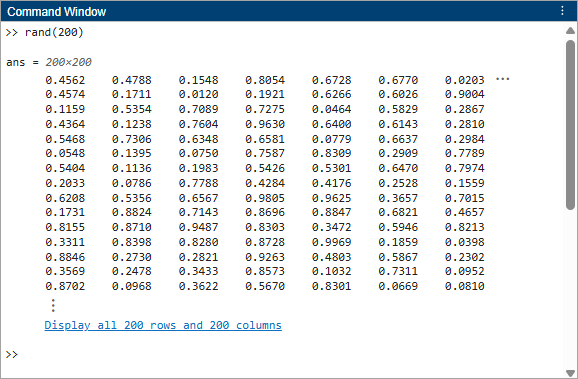Select the value 0.9630
The height and width of the screenshot is (379, 578).
point(265,124)
